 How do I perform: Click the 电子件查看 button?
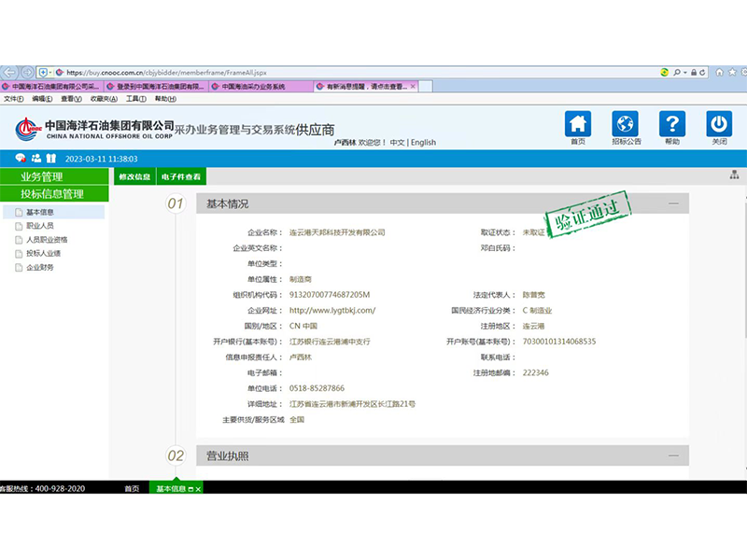[180, 176]
